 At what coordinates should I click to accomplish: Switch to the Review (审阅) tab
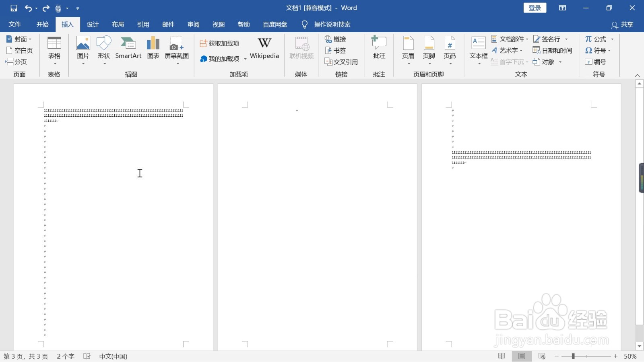(x=193, y=24)
